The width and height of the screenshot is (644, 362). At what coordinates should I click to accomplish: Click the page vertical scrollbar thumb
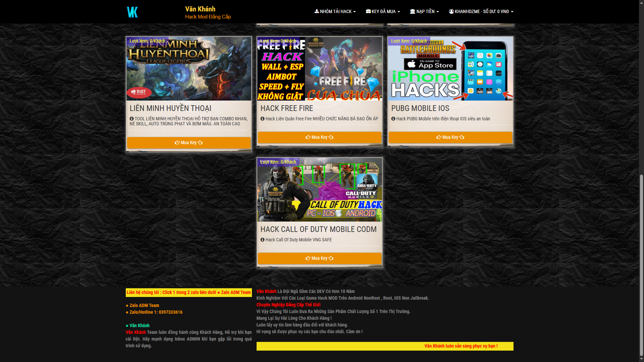[x=641, y=265]
